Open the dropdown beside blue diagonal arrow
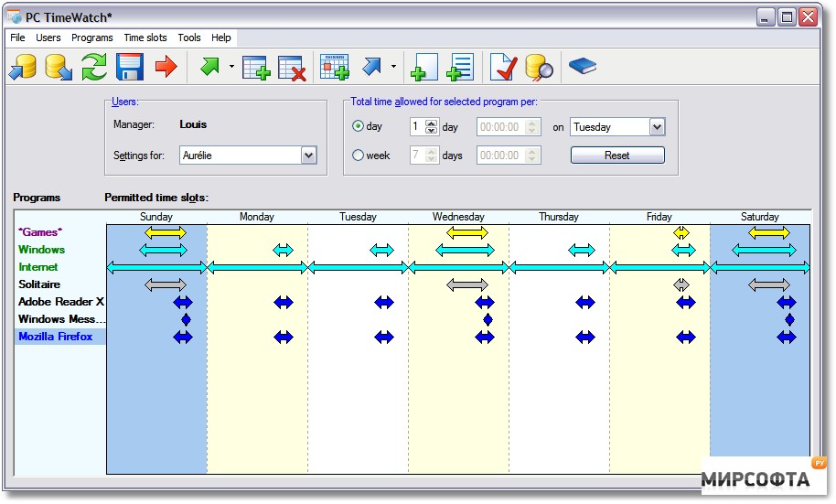836x504 pixels. (x=393, y=67)
